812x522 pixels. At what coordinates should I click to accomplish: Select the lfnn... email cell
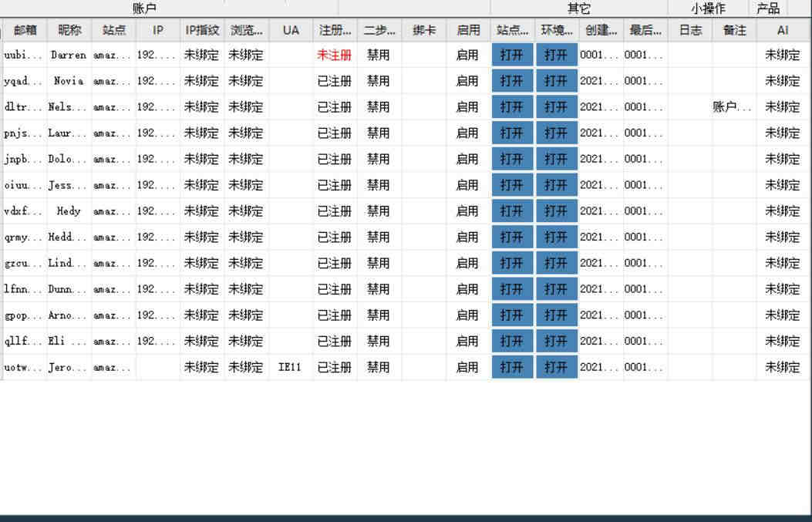click(x=23, y=289)
